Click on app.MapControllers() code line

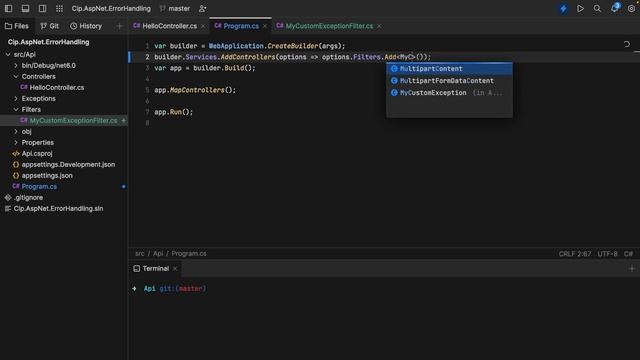195,90
